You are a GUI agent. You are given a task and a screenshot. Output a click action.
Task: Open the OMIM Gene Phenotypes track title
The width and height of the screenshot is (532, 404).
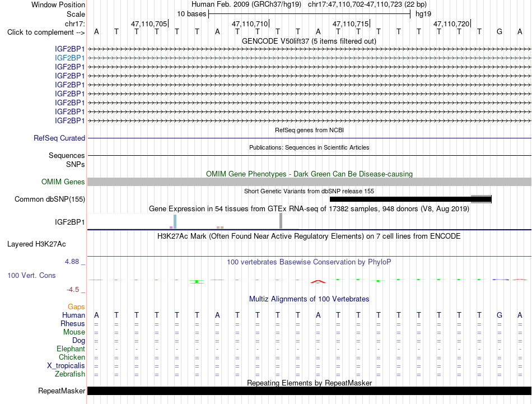309,174
